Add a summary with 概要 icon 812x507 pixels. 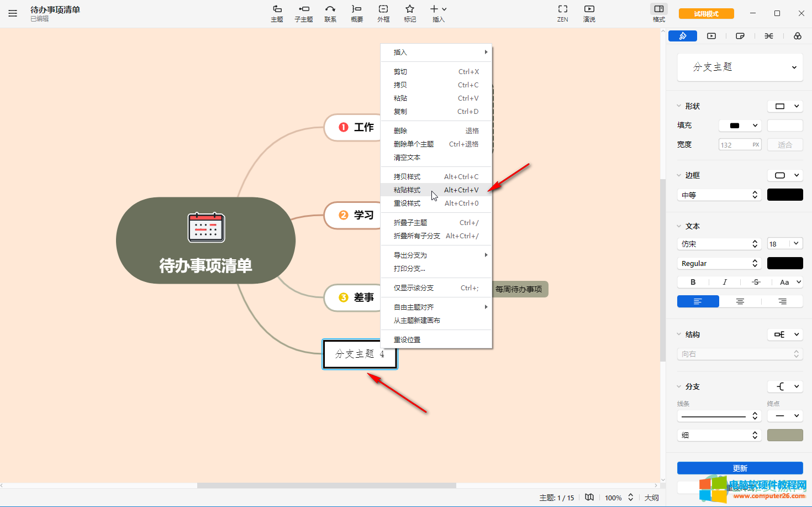coord(357,13)
